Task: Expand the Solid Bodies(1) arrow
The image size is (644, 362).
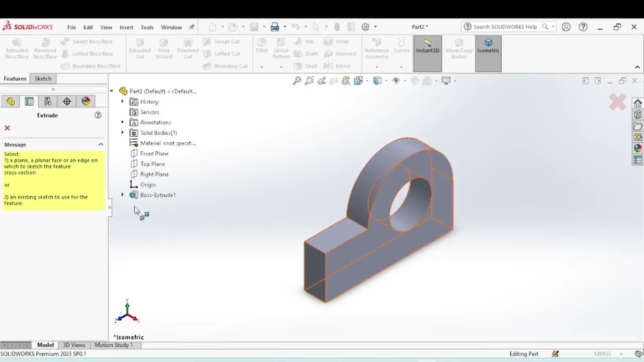Action: click(x=122, y=133)
